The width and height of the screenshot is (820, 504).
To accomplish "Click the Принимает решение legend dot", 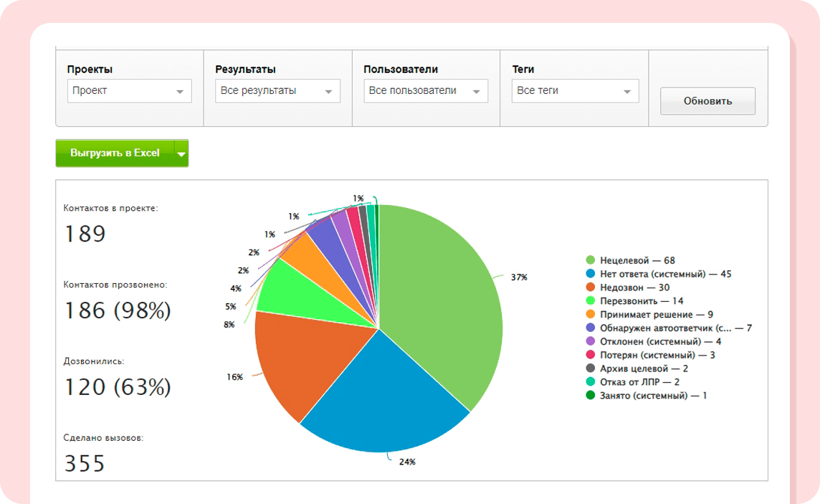I will [591, 314].
